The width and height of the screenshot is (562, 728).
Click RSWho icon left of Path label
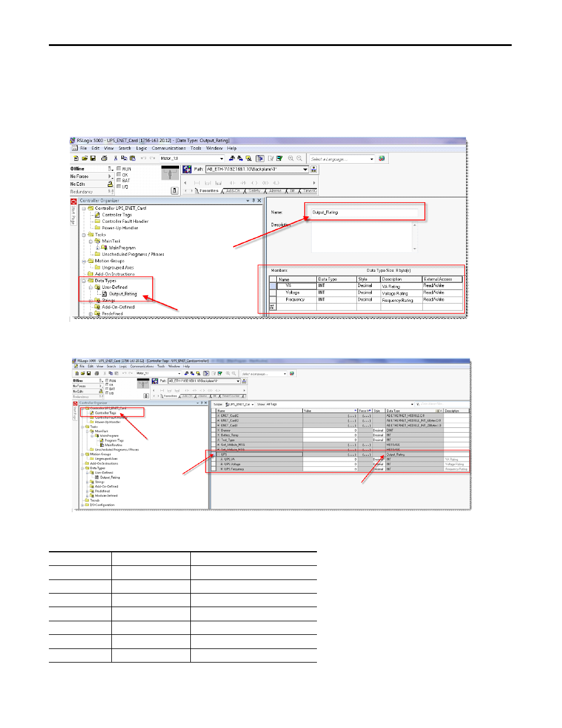tap(187, 169)
